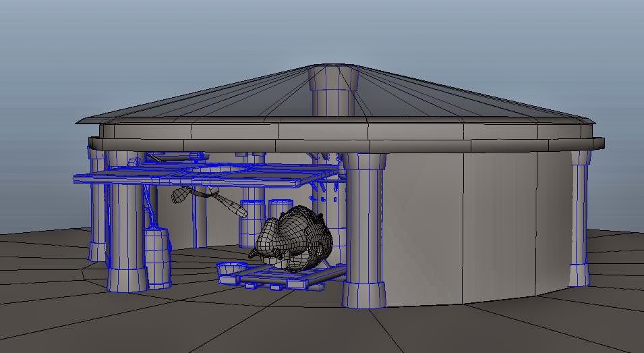Select the barrel next to the left front pillar
The image size is (644, 353).
click(158, 258)
